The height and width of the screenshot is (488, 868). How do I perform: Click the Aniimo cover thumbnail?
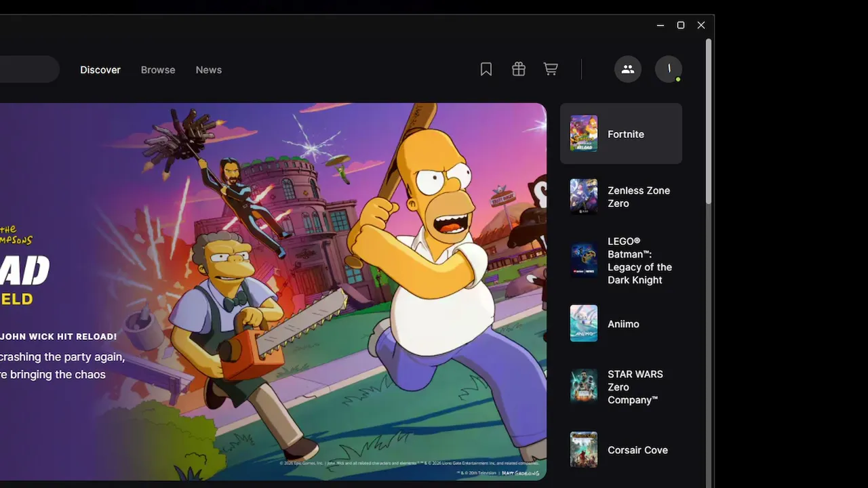click(584, 323)
